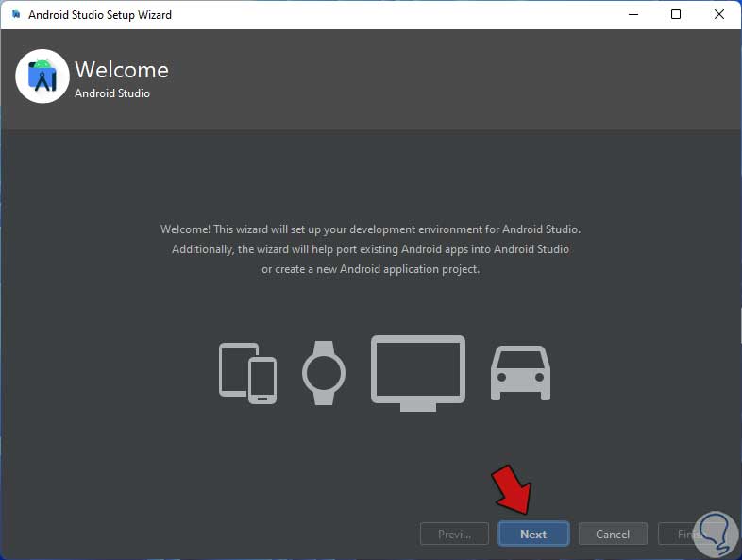The height and width of the screenshot is (560, 742).
Task: Click the TV monitor icon
Action: tap(418, 373)
